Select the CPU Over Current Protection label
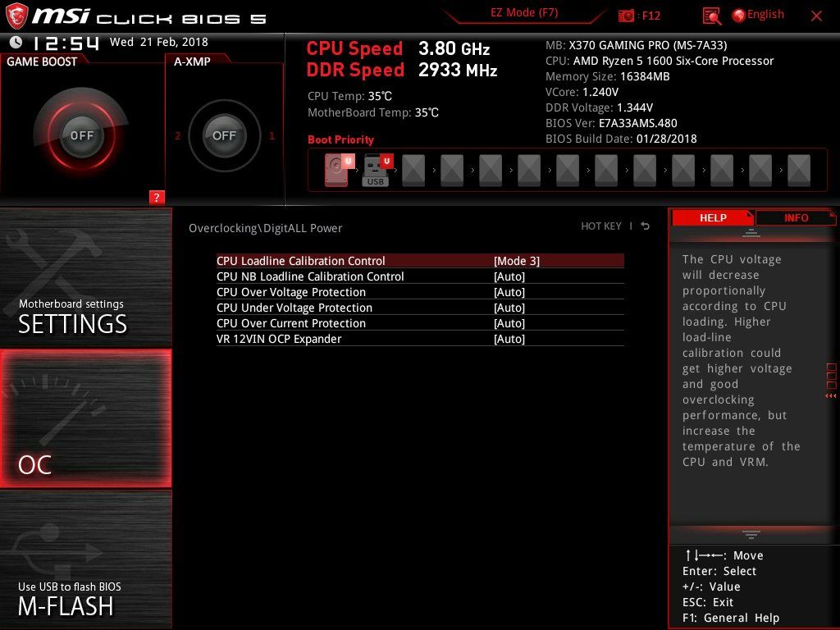 click(291, 323)
